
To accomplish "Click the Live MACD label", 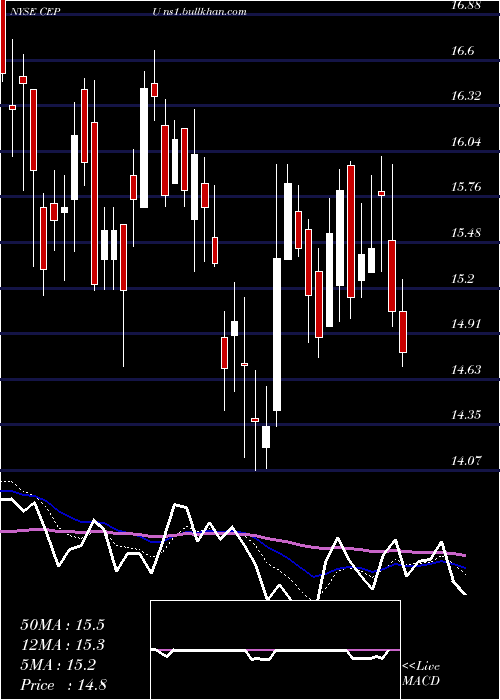I will click(x=421, y=674).
